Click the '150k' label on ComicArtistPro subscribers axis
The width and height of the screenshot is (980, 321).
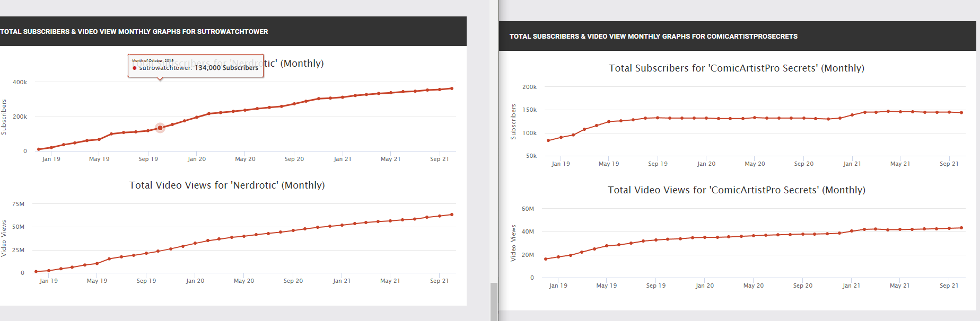point(530,110)
